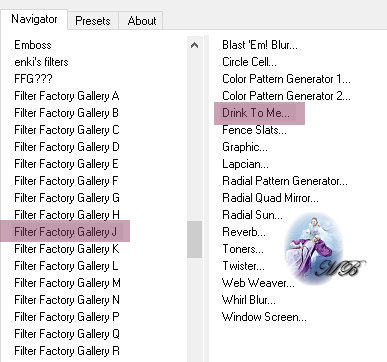Choose Web Weaver... effect
The image size is (387, 362).
(258, 283)
